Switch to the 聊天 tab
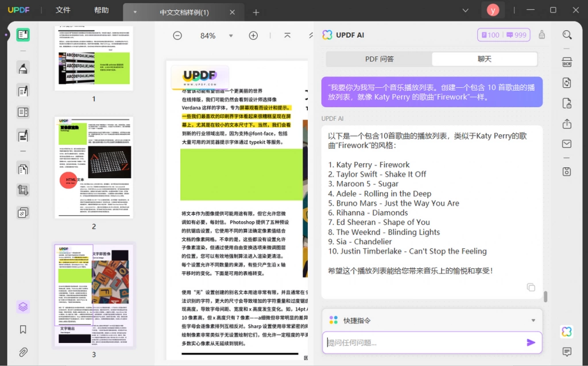This screenshot has width=588, height=366. point(485,59)
